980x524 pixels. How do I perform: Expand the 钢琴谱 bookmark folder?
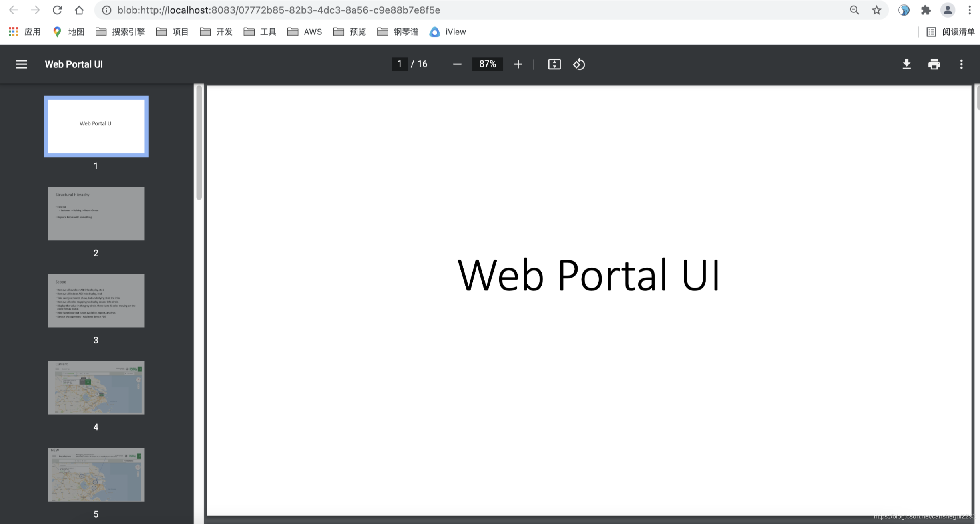click(398, 32)
